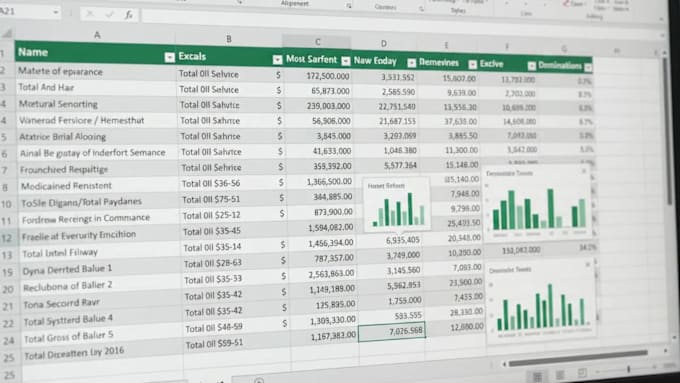Select cell 'Total And Har'

pos(46,87)
